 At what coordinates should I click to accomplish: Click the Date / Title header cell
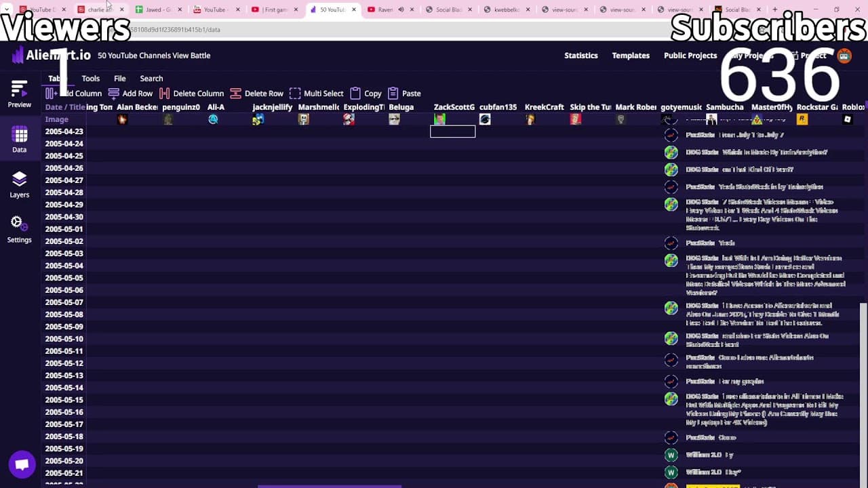coord(65,107)
